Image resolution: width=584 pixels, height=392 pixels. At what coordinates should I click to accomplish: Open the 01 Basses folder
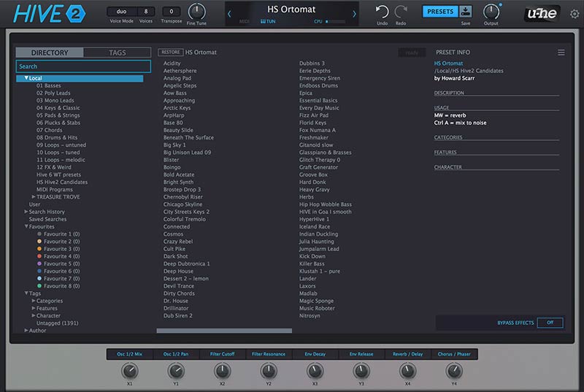[48, 85]
